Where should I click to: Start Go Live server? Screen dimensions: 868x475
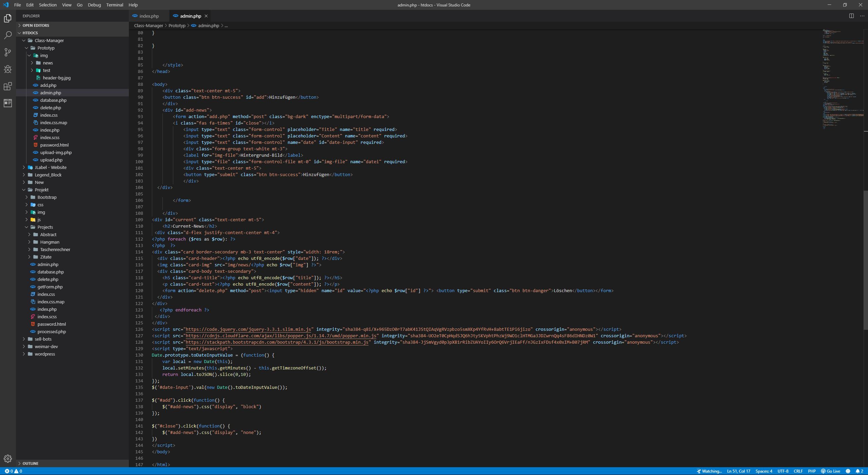tap(830, 471)
